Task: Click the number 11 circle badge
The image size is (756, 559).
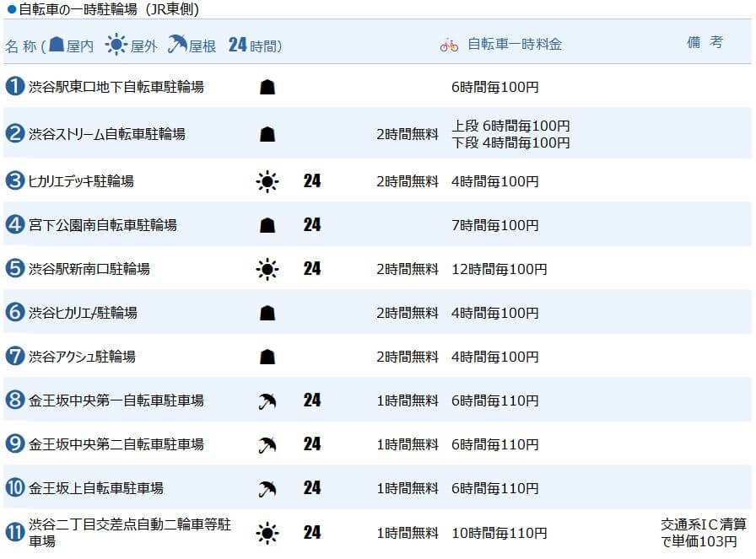Action: coord(14,532)
